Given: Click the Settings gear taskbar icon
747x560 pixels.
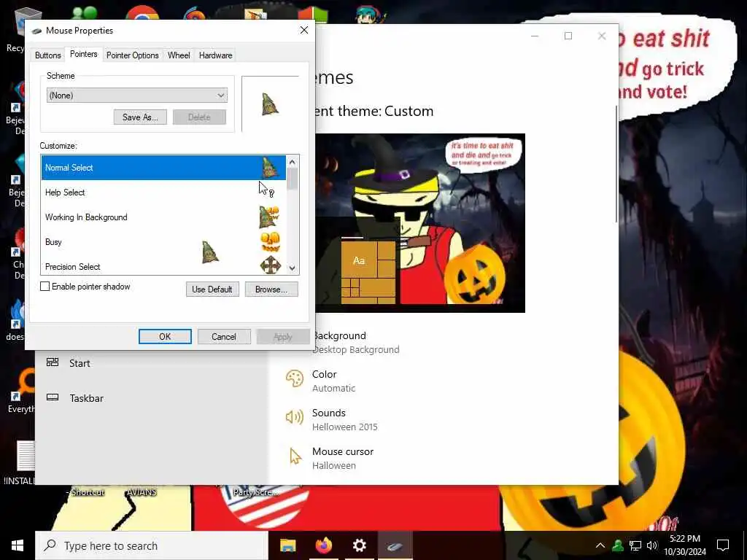Looking at the screenshot, I should point(359,545).
